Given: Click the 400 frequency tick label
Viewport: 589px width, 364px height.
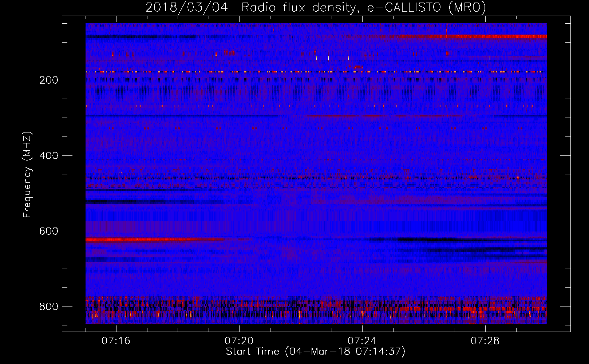Looking at the screenshot, I should click(49, 156).
